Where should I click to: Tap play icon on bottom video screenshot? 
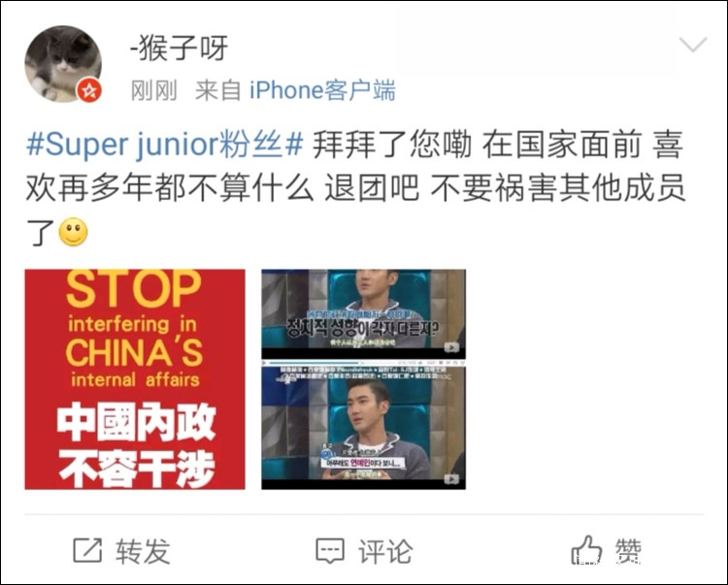[x=451, y=478]
